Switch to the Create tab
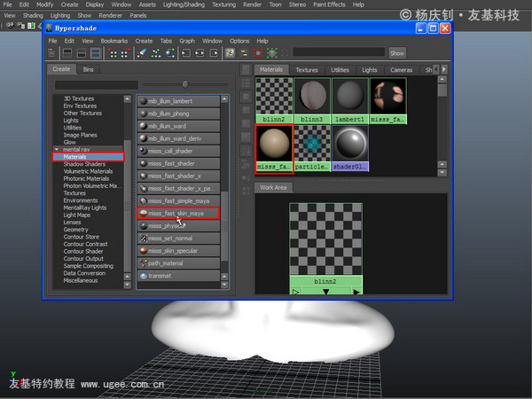This screenshot has width=532, height=399. [61, 69]
